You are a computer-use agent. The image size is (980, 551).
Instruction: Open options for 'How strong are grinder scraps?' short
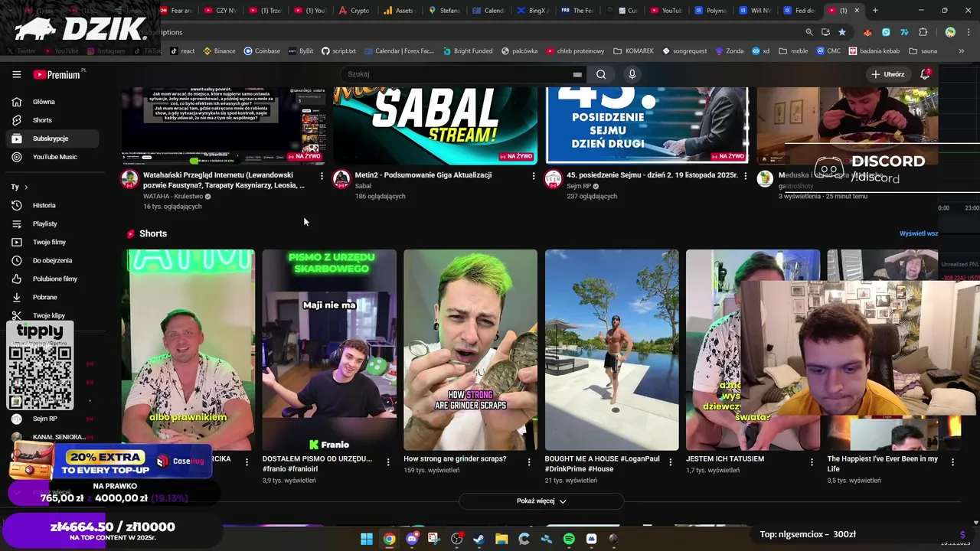[x=529, y=462]
